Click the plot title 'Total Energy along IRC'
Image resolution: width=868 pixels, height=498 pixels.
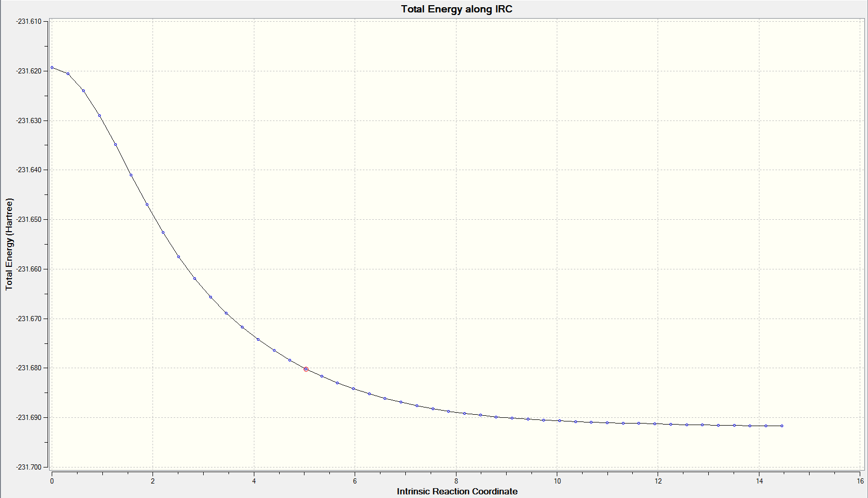tap(456, 9)
